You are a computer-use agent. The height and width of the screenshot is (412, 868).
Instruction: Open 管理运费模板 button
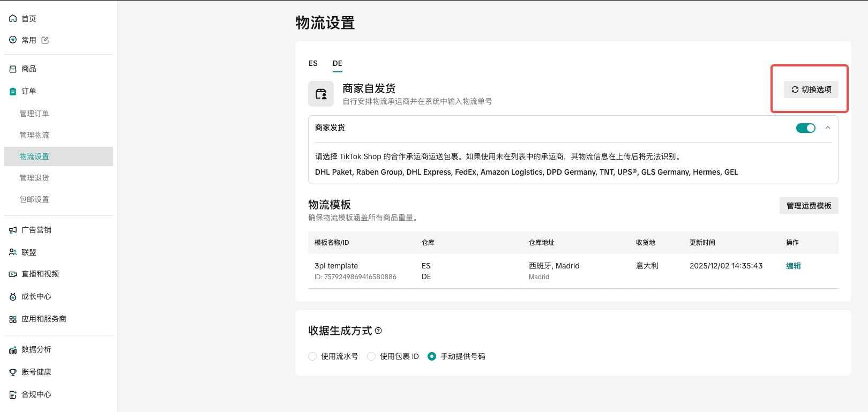click(x=809, y=206)
